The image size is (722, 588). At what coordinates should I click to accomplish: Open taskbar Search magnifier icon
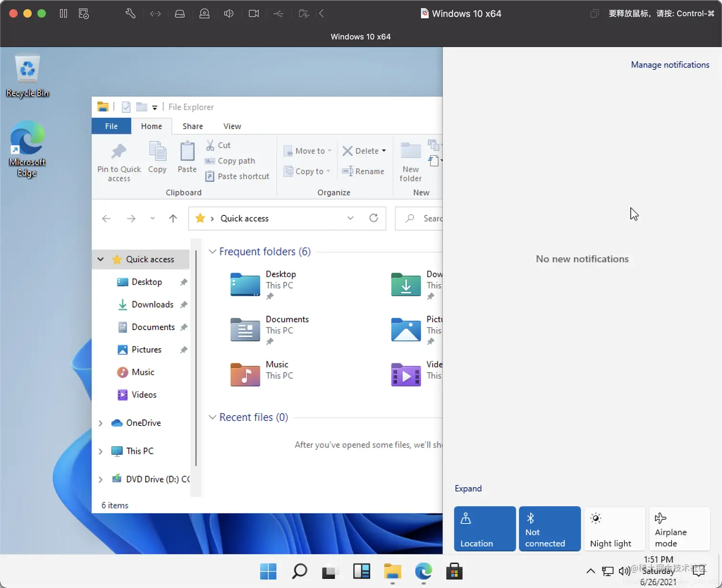(299, 571)
